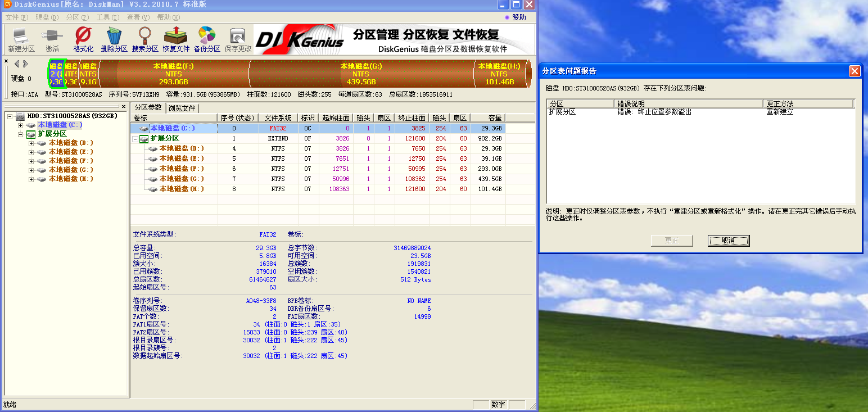This screenshot has height=412, width=868.
Task: Click 取消 button in the report dialog
Action: (x=729, y=241)
